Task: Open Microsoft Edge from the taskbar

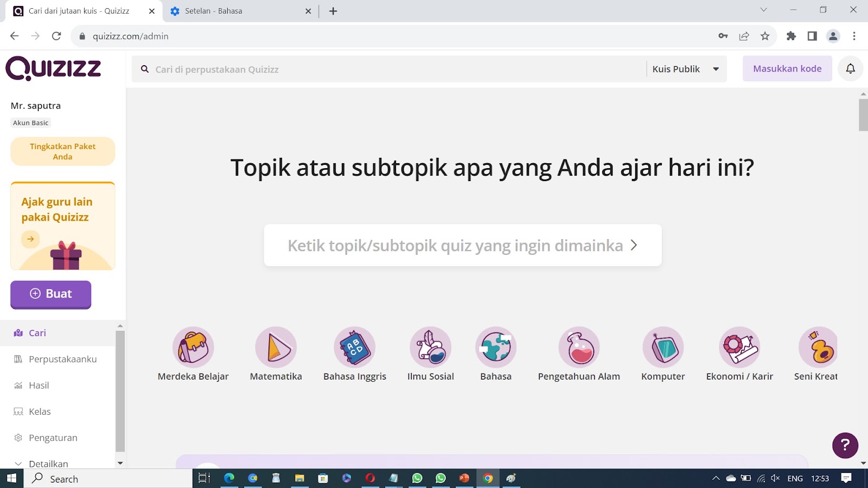Action: pyautogui.click(x=229, y=478)
